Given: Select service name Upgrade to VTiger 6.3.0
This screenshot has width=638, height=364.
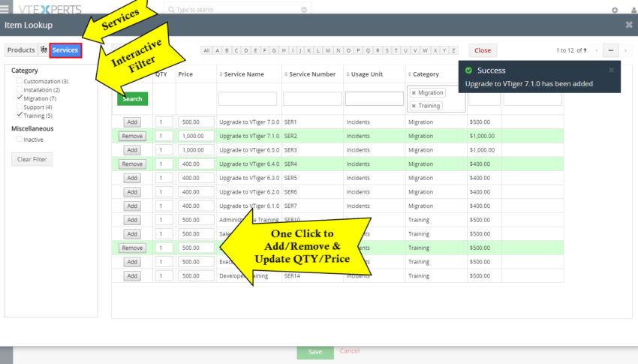Looking at the screenshot, I should (249, 178).
